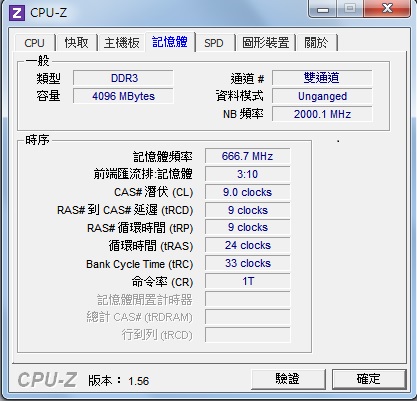Close the CPU-Z window
Screen dimensions: 417x403
tap(387, 8)
